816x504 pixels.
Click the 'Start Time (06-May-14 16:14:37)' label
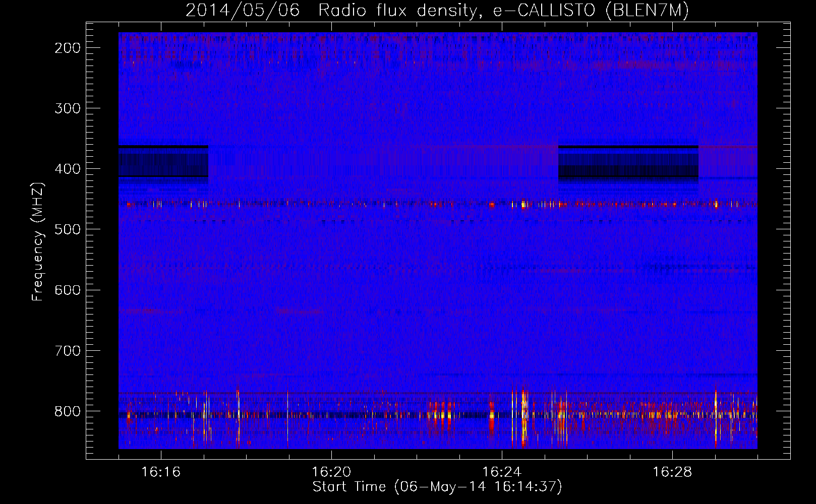coord(437,487)
